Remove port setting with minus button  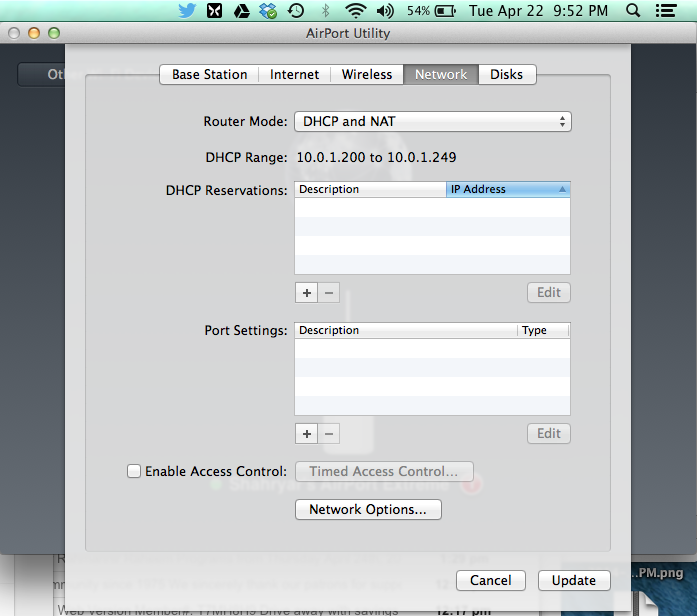tap(329, 434)
